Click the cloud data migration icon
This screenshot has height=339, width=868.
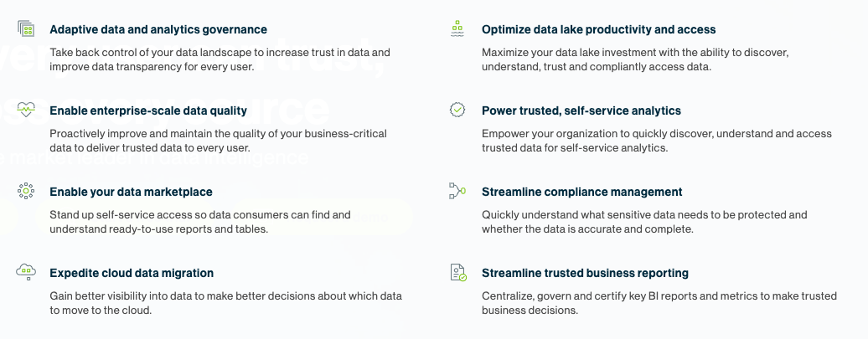click(x=26, y=272)
